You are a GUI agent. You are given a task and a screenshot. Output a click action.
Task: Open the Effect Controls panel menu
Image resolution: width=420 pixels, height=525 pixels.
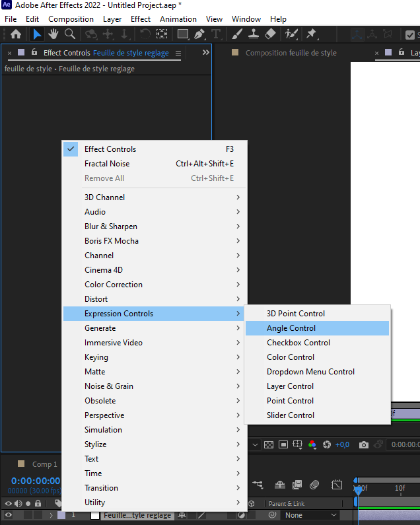pos(178,53)
